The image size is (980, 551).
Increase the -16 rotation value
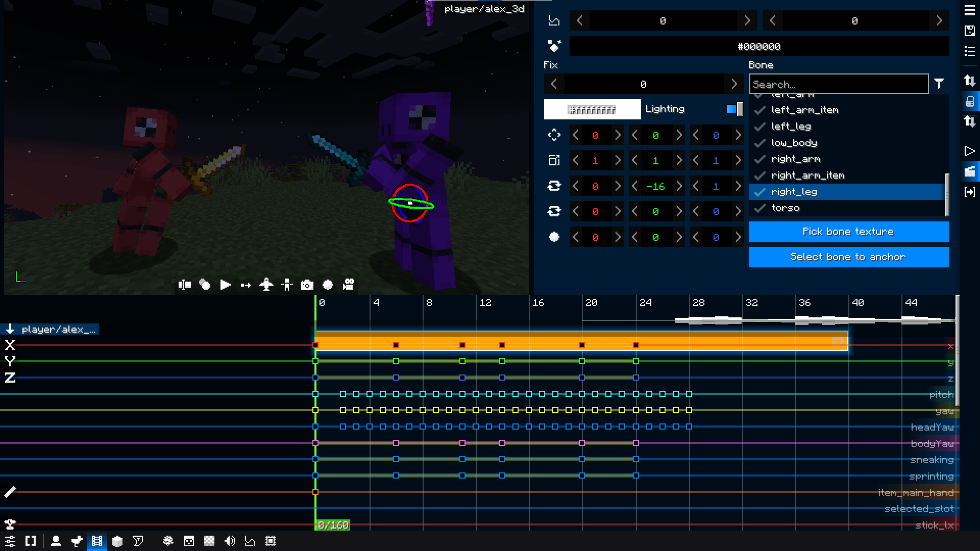pos(679,186)
